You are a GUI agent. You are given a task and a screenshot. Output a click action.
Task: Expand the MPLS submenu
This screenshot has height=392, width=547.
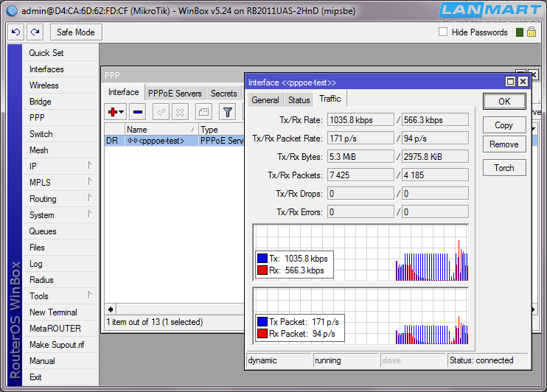click(90, 181)
